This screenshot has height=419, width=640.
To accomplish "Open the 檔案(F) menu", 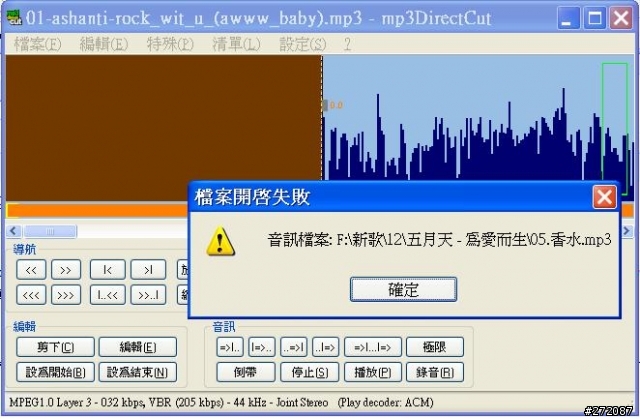I will [x=38, y=44].
